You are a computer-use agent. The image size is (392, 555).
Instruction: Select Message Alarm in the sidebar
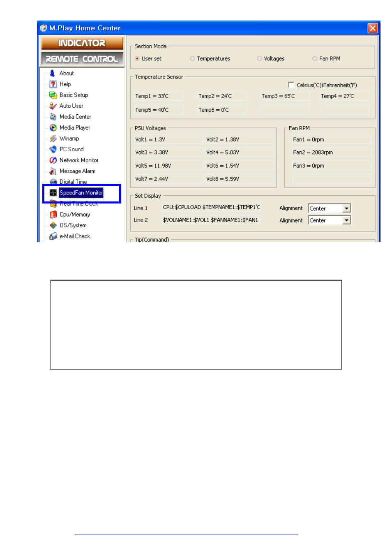pyautogui.click(x=77, y=171)
